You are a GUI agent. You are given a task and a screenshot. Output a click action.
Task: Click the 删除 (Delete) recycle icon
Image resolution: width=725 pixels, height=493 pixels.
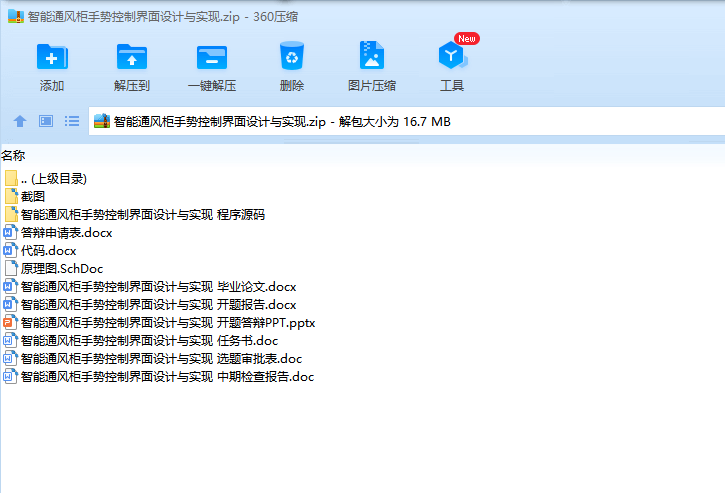pos(292,56)
